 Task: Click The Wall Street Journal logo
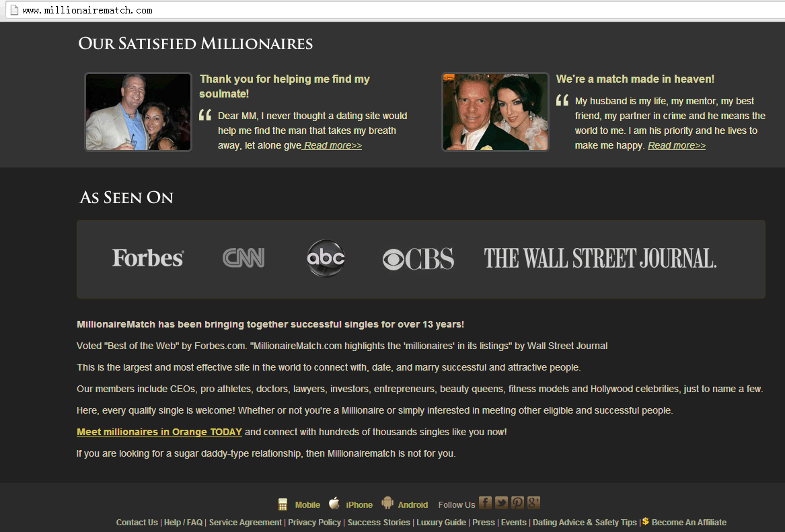(x=600, y=258)
